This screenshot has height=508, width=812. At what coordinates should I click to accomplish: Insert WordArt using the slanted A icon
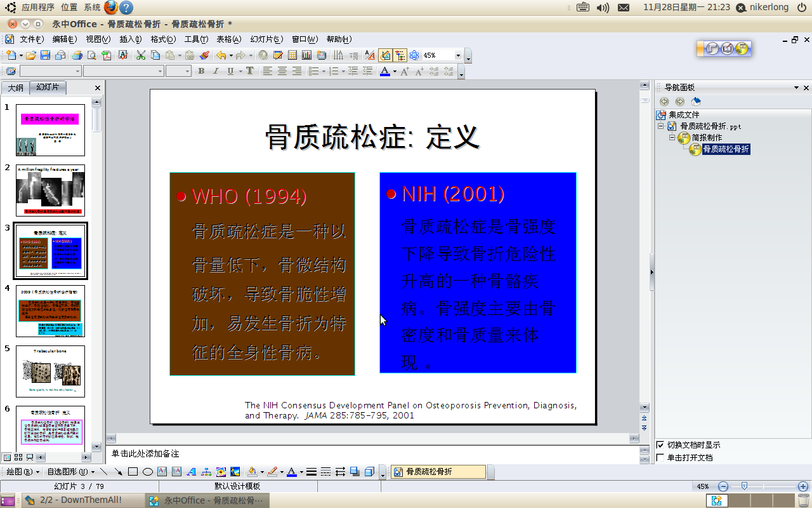click(192, 472)
